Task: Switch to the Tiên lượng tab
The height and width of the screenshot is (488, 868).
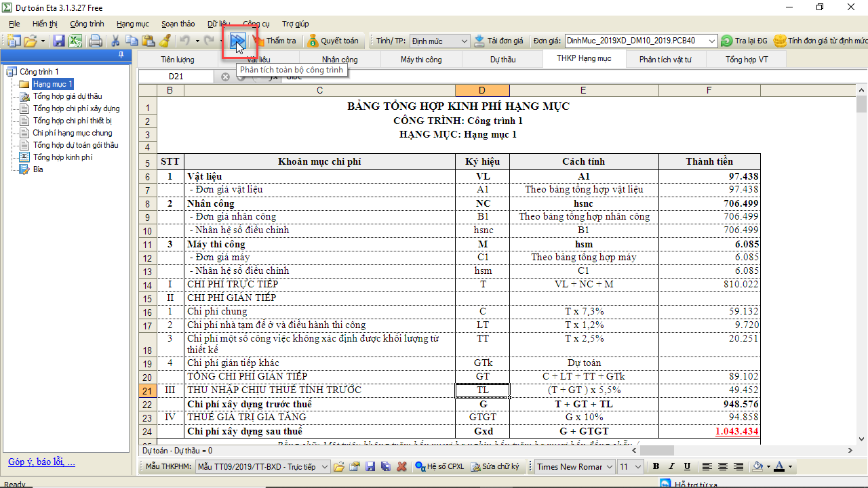Action: click(x=178, y=60)
